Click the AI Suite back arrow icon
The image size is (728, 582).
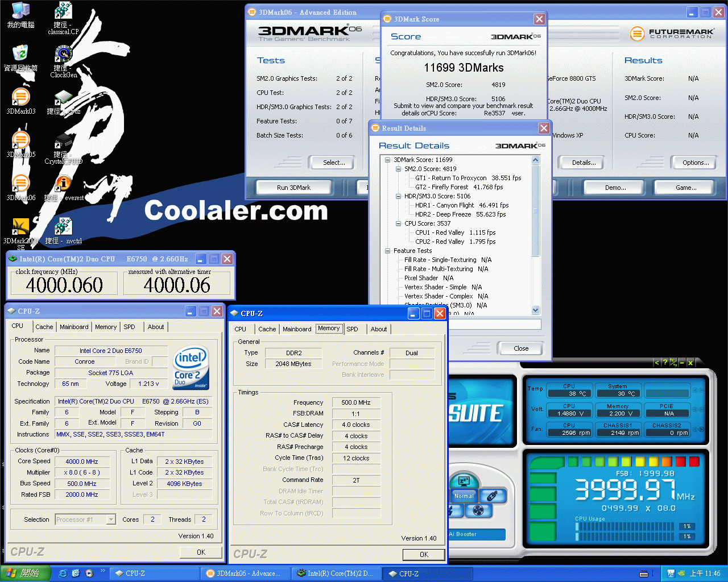656,363
